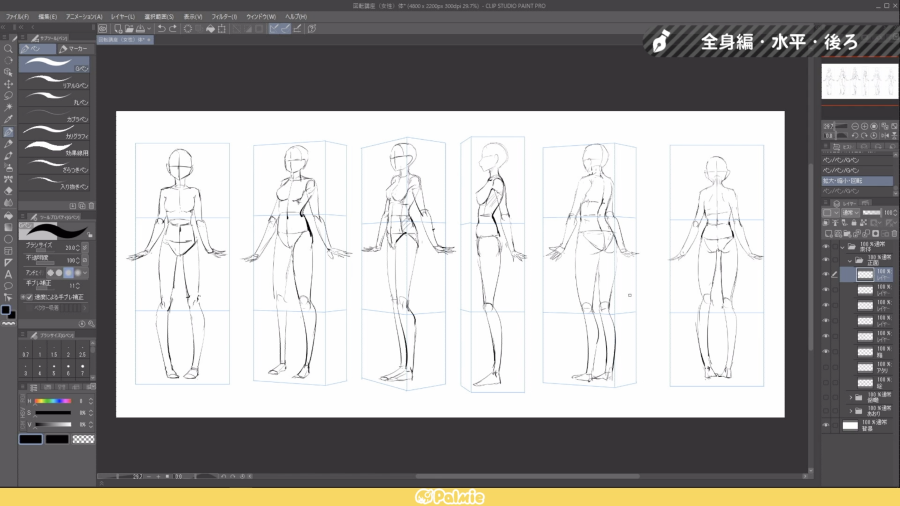Delete sub tool with trash icon
The width and height of the screenshot is (900, 506).
click(x=91, y=205)
